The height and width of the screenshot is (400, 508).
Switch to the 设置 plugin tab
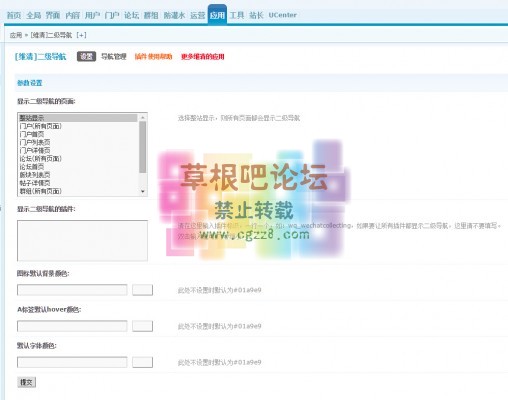click(x=86, y=56)
